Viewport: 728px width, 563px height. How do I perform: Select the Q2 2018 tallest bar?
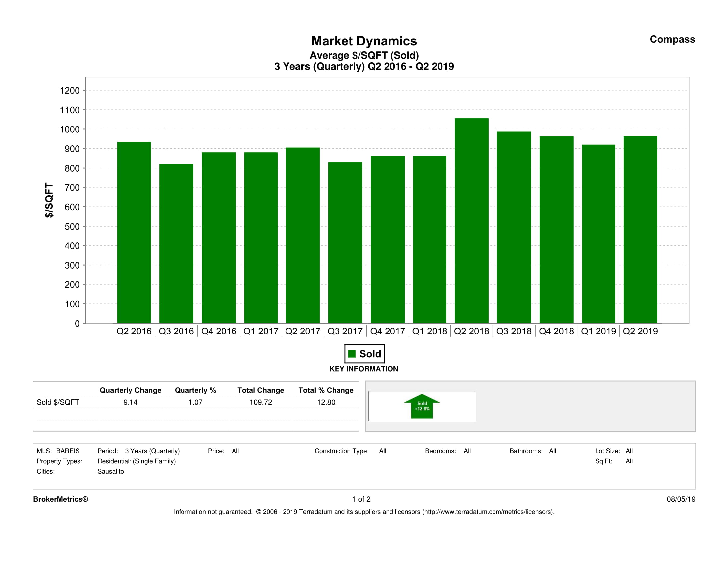click(471, 220)
